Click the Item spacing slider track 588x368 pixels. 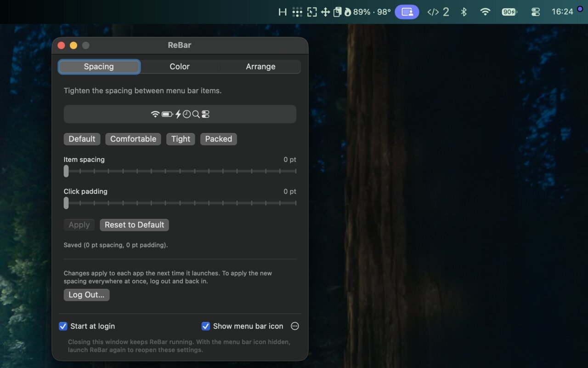(180, 171)
